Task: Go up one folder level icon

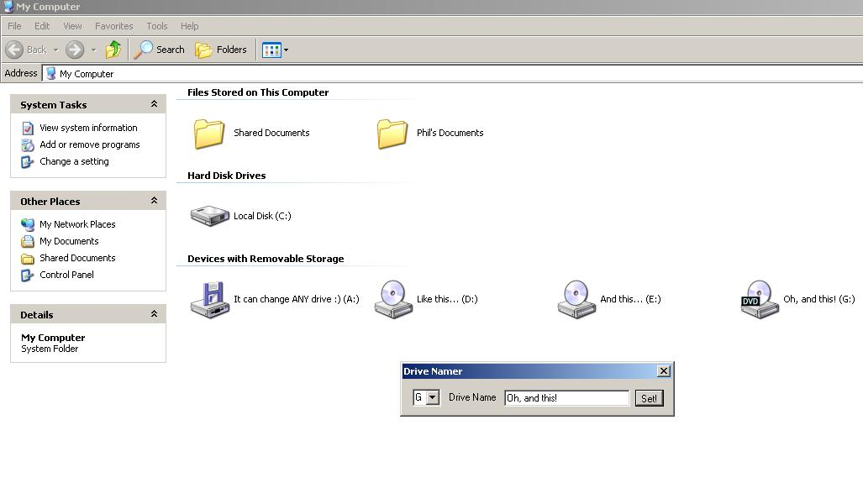Action: tap(113, 50)
